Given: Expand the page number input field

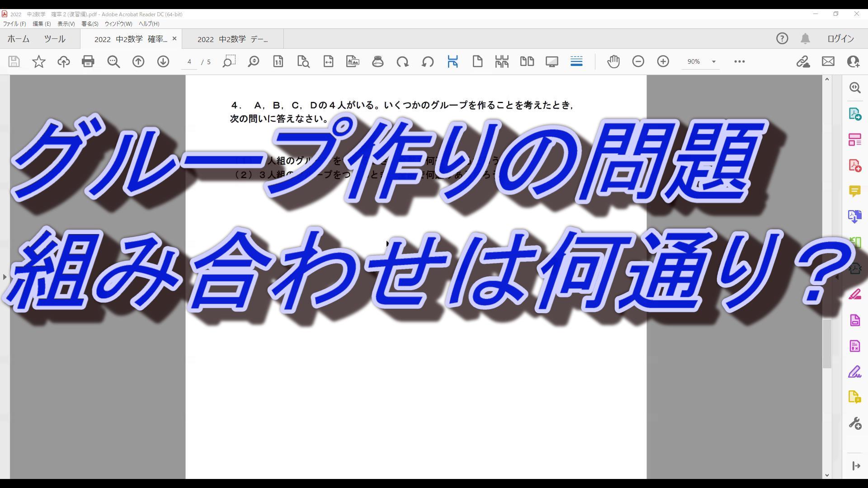Looking at the screenshot, I should pyautogui.click(x=189, y=61).
